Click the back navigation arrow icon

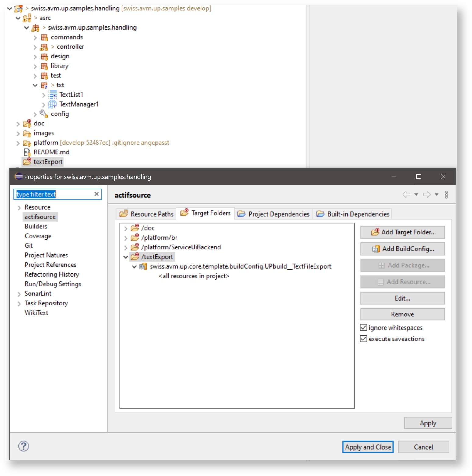[406, 195]
